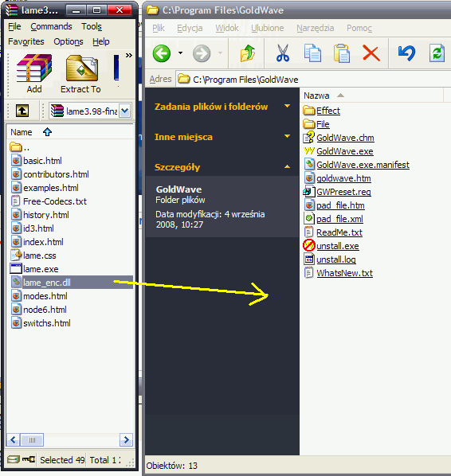This screenshot has height=476, width=451.
Task: Open the Narzędzia menu
Action: tap(316, 28)
